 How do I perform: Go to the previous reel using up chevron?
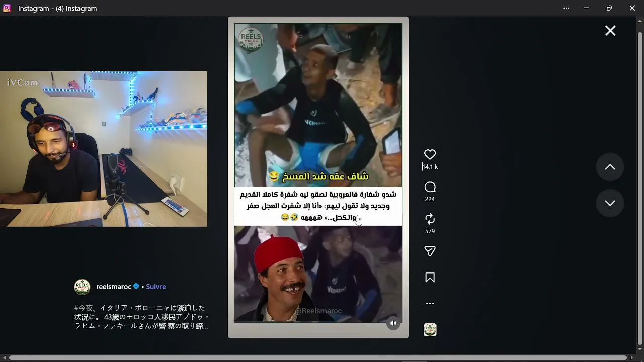[610, 167]
